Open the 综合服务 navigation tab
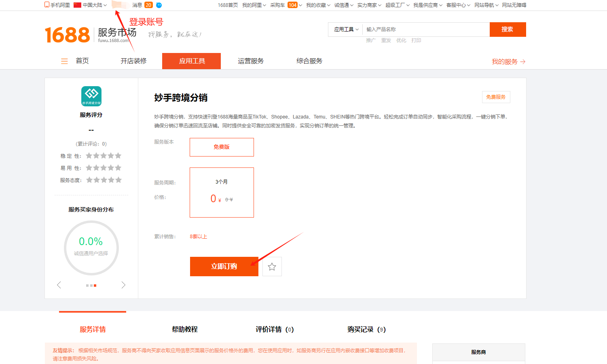The width and height of the screenshot is (607, 364). 309,61
